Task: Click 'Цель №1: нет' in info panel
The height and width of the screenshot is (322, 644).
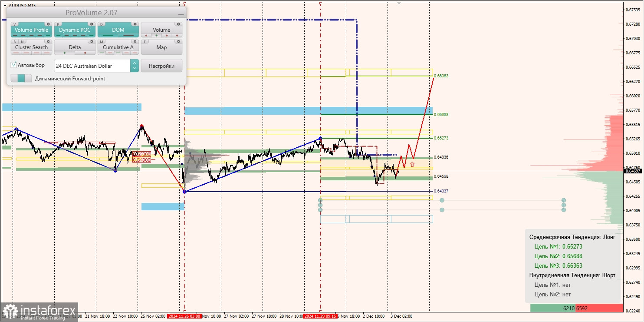Action: [552, 285]
